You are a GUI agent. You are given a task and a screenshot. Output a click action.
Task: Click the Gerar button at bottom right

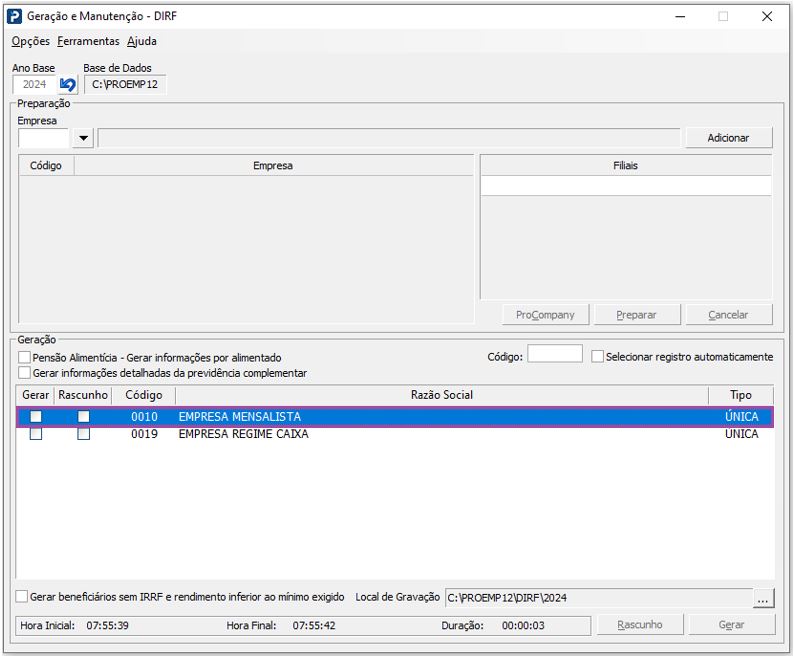[731, 625]
